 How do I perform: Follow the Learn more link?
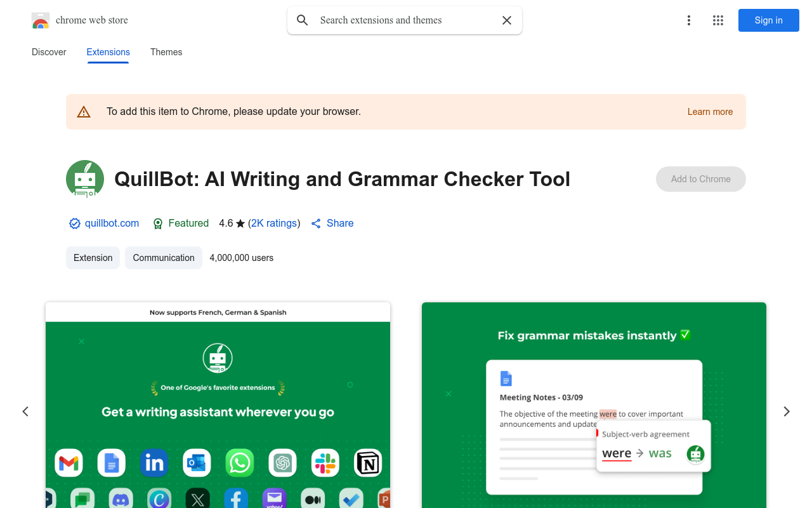(x=710, y=112)
